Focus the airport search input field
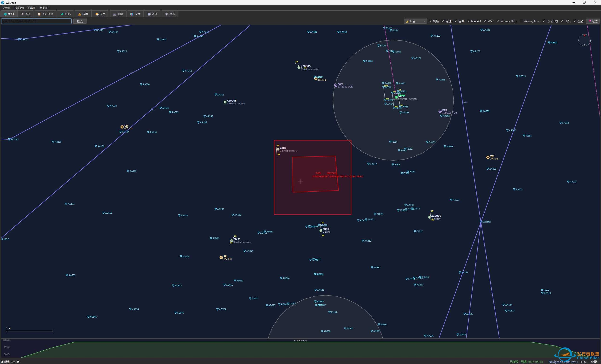This screenshot has height=364, width=601. [37, 21]
